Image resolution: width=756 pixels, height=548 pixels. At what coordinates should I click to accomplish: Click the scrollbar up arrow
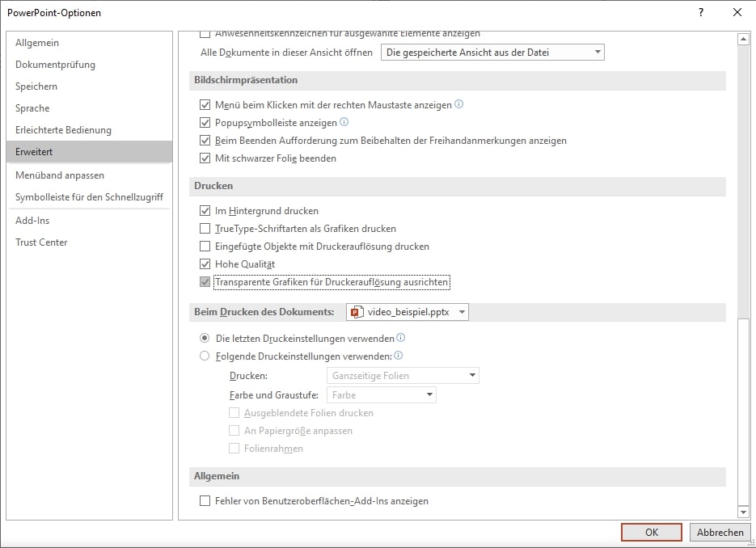click(x=743, y=39)
